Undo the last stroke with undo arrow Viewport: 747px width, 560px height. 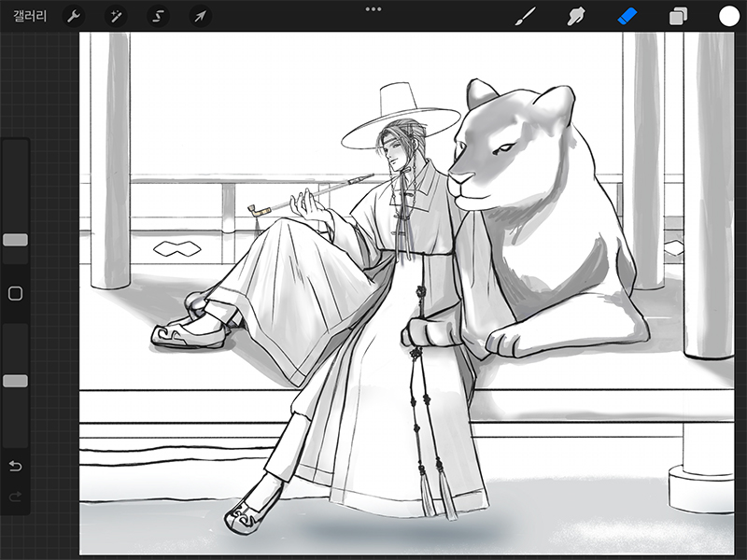[x=15, y=465]
